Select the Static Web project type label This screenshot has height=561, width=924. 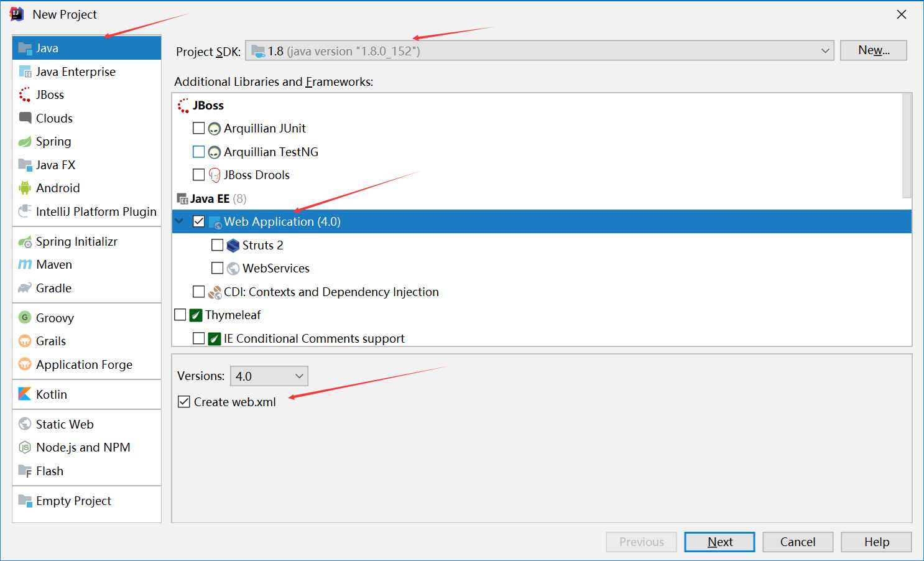(65, 424)
